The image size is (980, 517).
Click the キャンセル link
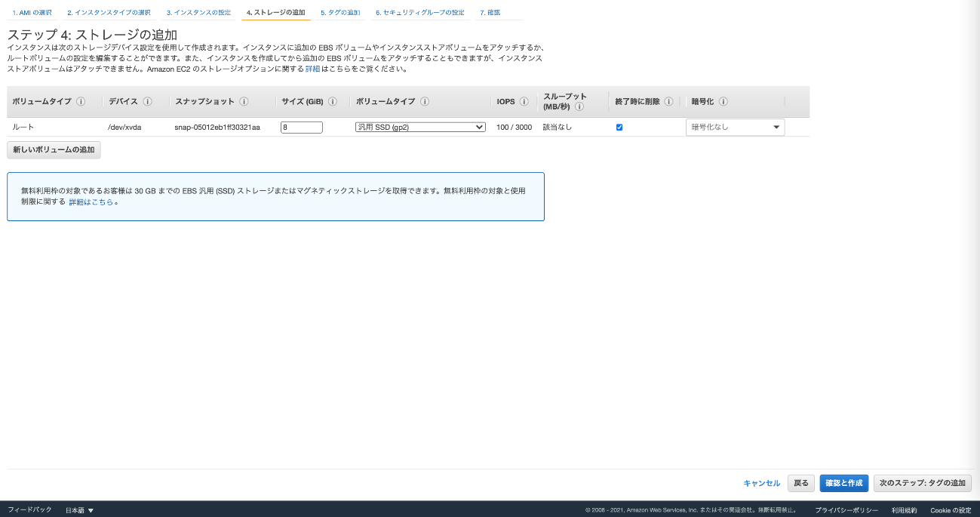(x=761, y=483)
